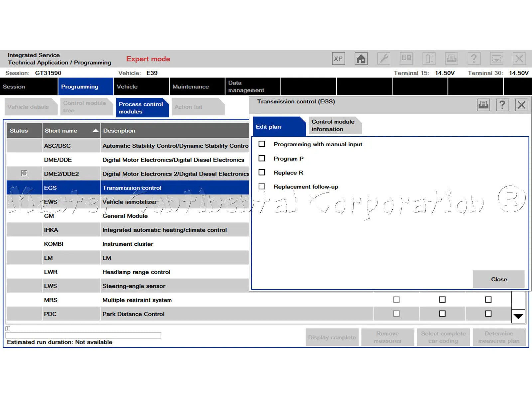Open help in Transmission control dialog
This screenshot has height=399, width=532.
click(x=502, y=105)
